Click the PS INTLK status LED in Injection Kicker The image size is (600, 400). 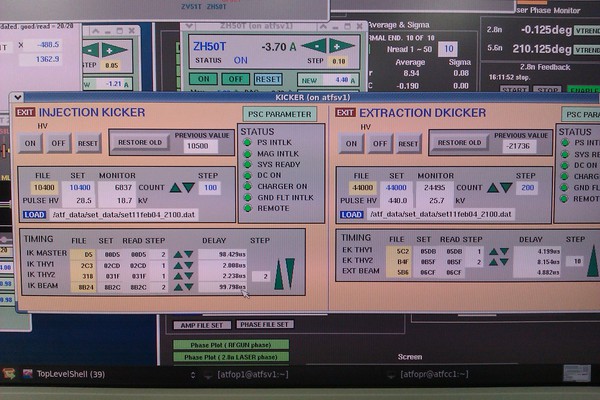248,142
